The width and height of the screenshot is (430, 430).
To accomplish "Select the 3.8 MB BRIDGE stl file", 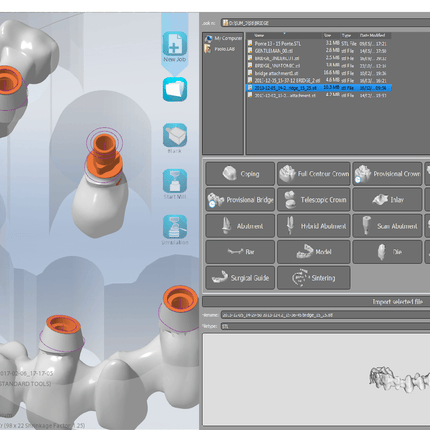I will click(x=319, y=66).
